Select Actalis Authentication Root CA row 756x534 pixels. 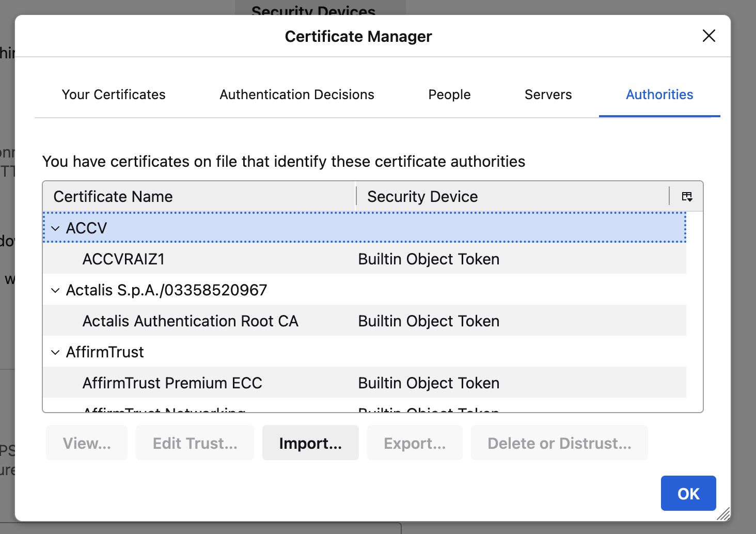365,321
